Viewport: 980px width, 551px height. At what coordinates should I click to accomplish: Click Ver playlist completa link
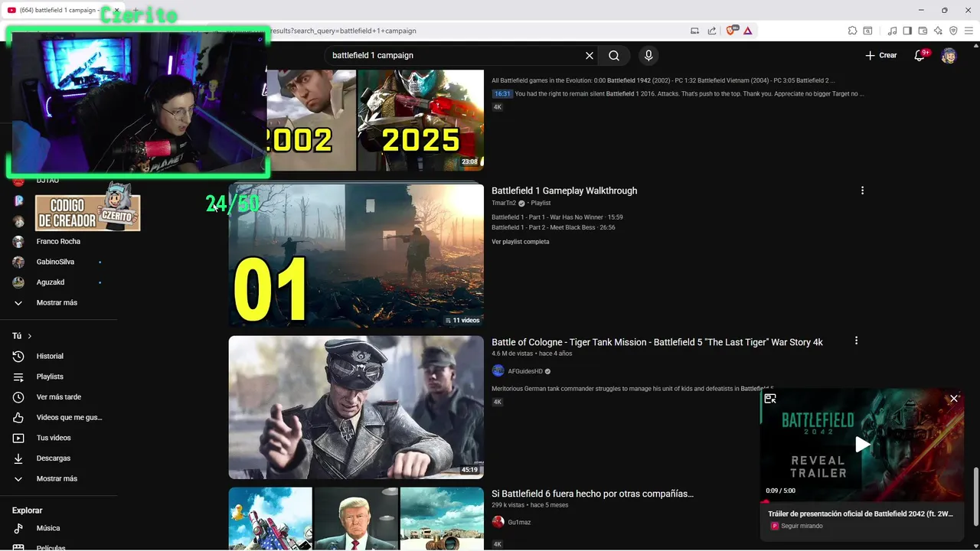click(520, 242)
